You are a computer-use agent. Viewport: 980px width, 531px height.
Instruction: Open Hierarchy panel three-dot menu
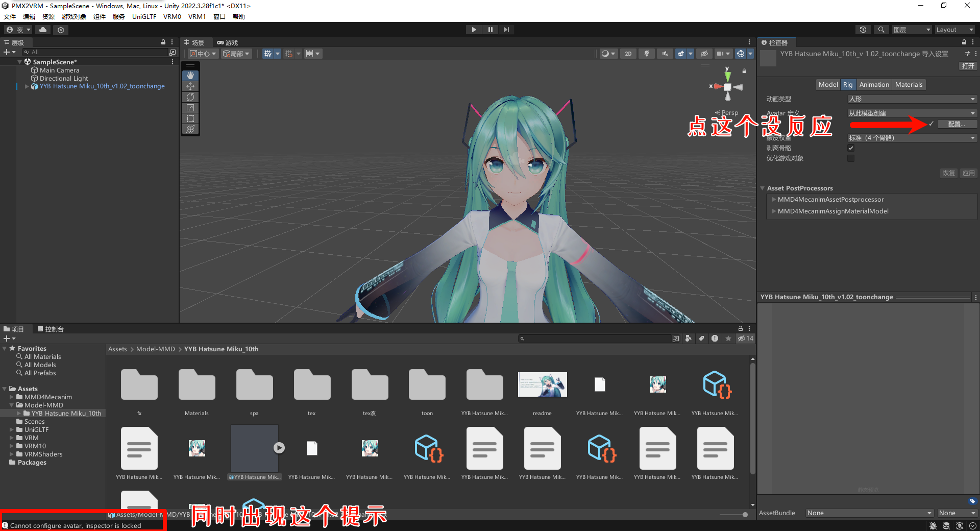(172, 42)
